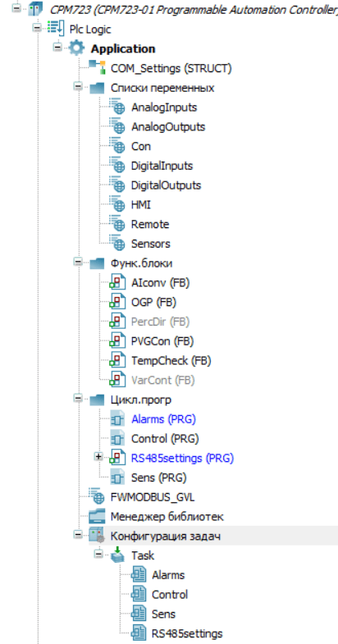This screenshot has height=644, width=338.
Task: Click the Task icon with green arrow
Action: click(117, 555)
